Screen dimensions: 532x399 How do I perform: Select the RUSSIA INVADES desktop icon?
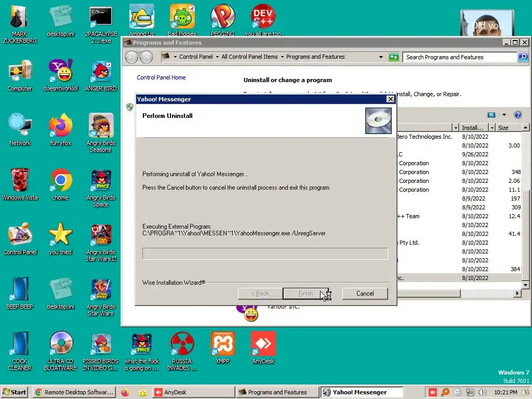click(182, 351)
